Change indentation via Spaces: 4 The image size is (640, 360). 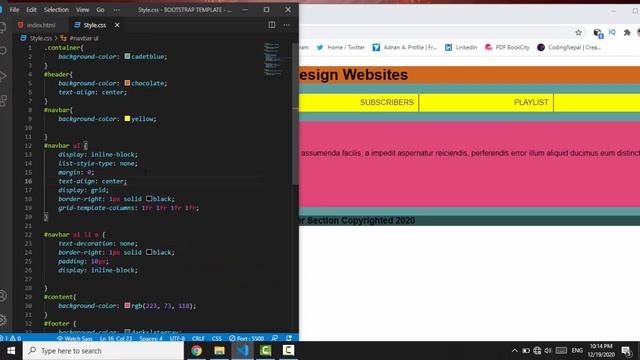(151, 338)
